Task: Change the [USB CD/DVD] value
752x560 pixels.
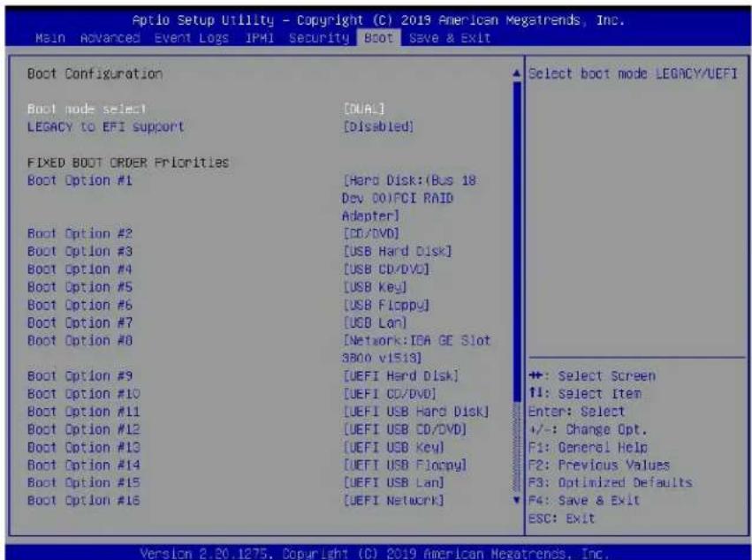Action: (x=386, y=269)
